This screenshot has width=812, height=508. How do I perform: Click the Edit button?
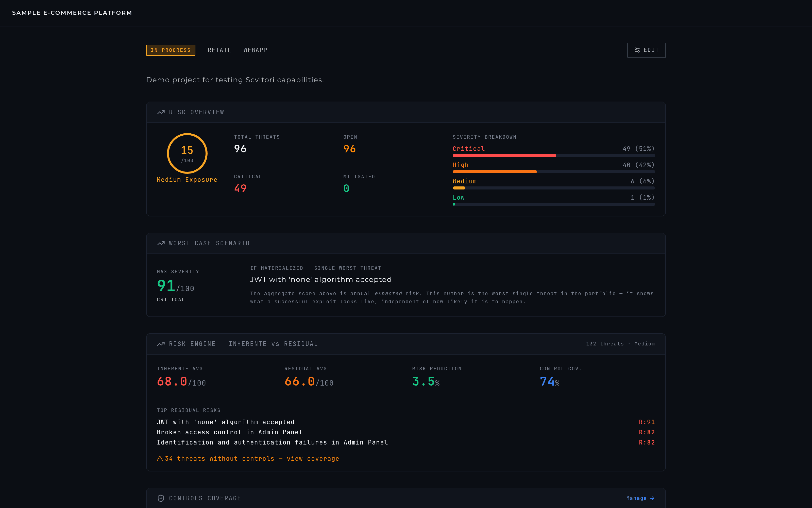coord(646,50)
